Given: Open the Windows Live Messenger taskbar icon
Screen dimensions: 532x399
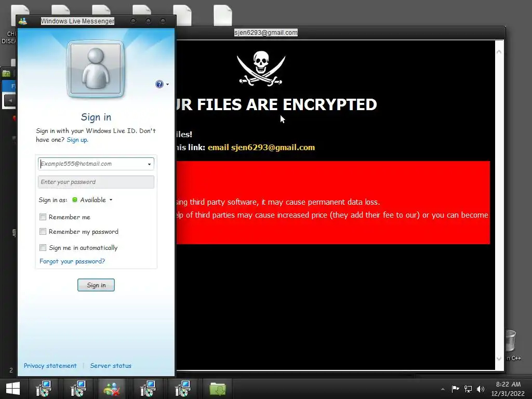Looking at the screenshot, I should (x=112, y=389).
